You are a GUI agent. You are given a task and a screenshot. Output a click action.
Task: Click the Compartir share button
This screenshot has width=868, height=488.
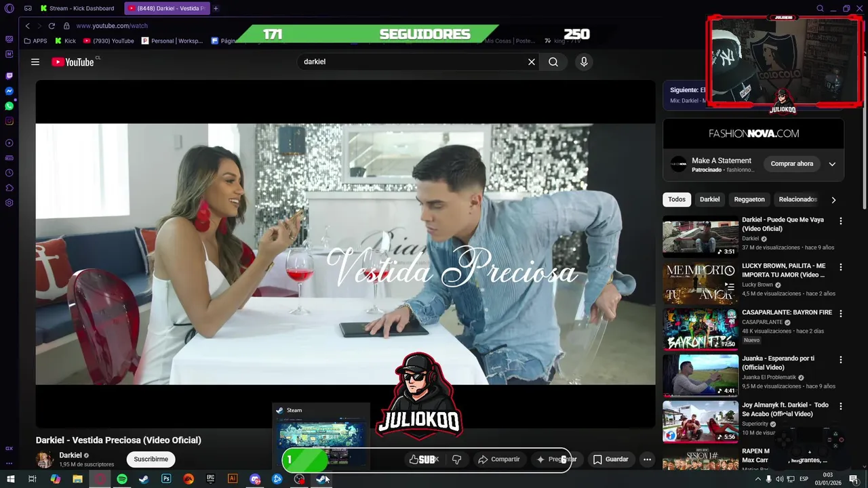[x=498, y=459]
